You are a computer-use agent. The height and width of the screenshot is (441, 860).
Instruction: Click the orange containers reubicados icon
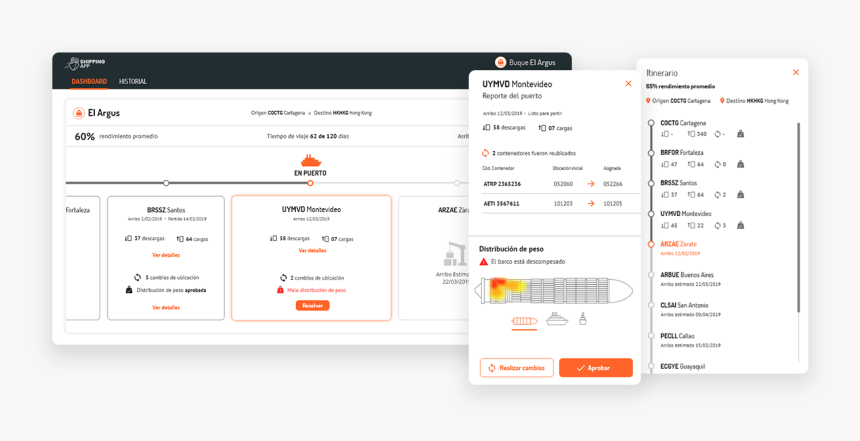485,153
